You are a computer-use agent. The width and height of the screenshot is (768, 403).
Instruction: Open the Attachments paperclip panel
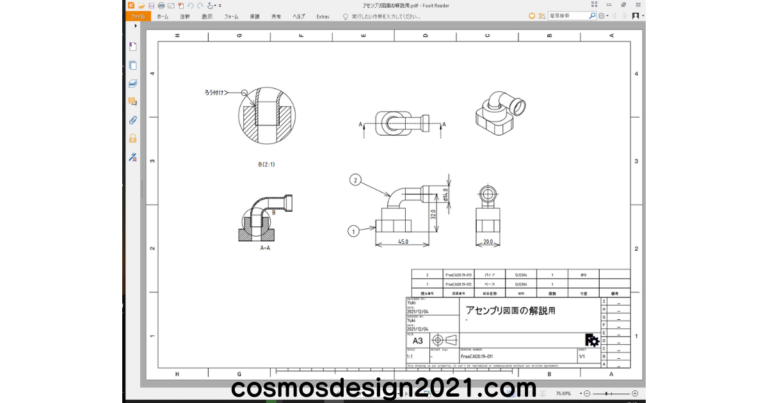(133, 119)
